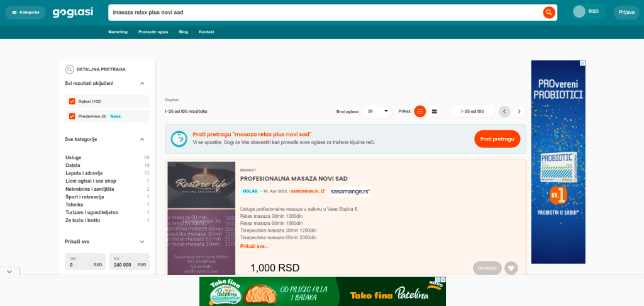Image resolution: width=644 pixels, height=306 pixels.
Task: Uncheck the Oglasi (102) checkbox
Action: (x=72, y=101)
